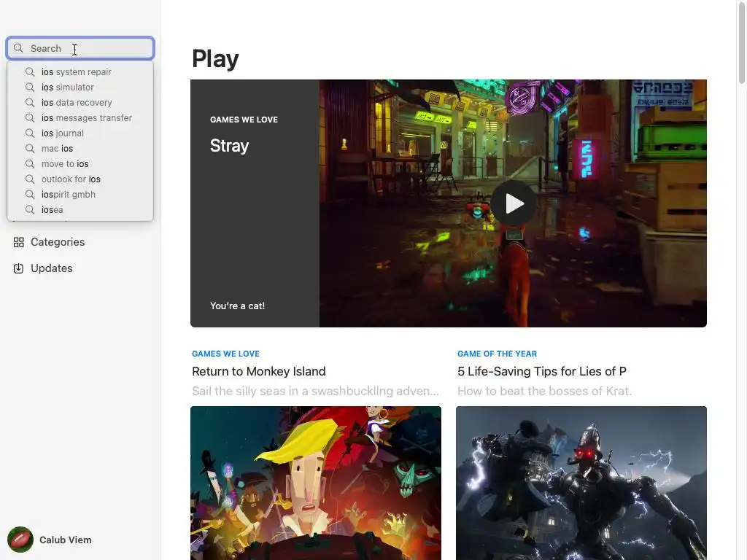Click the Play page heading
This screenshot has height=560, width=747.
pos(215,59)
